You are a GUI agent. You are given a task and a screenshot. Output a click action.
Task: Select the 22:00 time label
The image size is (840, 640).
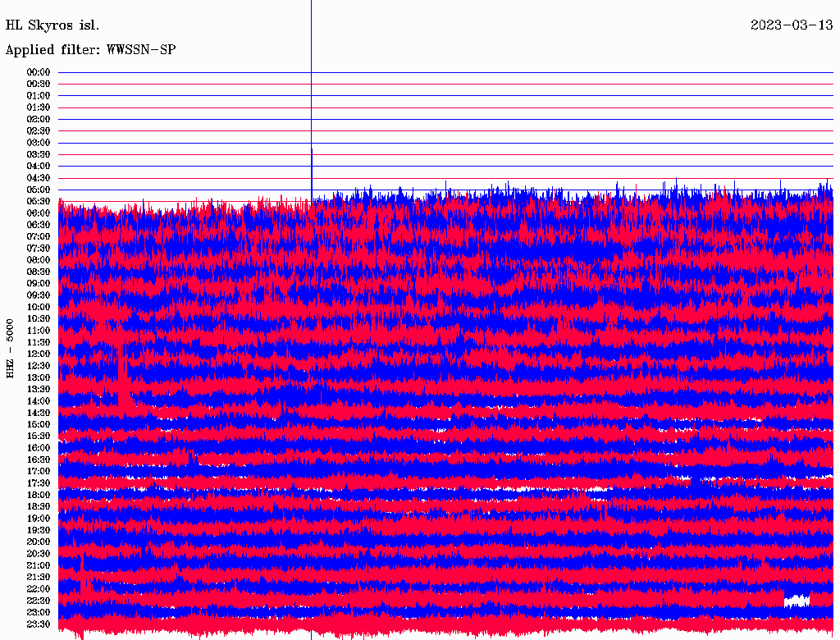pyautogui.click(x=39, y=588)
